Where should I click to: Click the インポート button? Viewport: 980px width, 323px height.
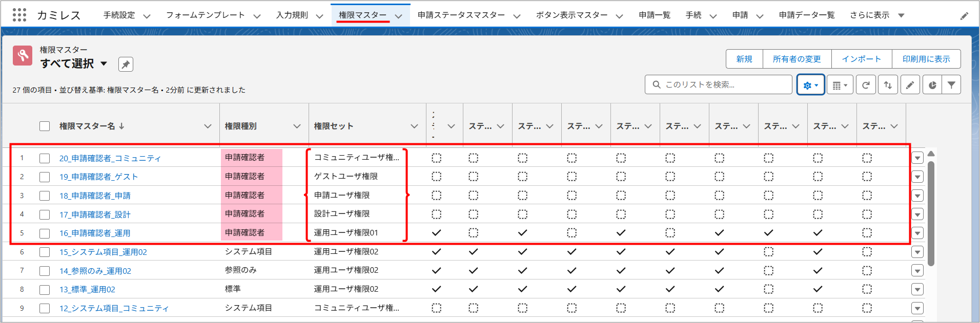coord(862,59)
